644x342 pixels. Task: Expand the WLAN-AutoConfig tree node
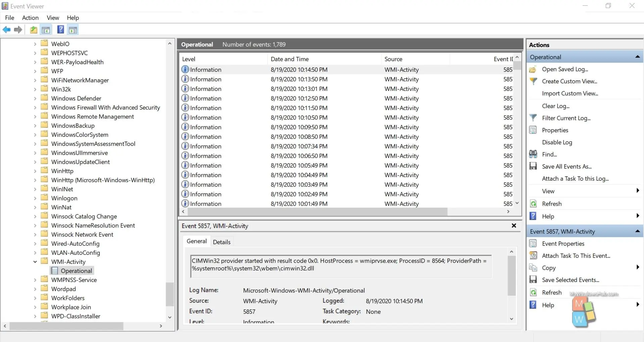[35, 253]
